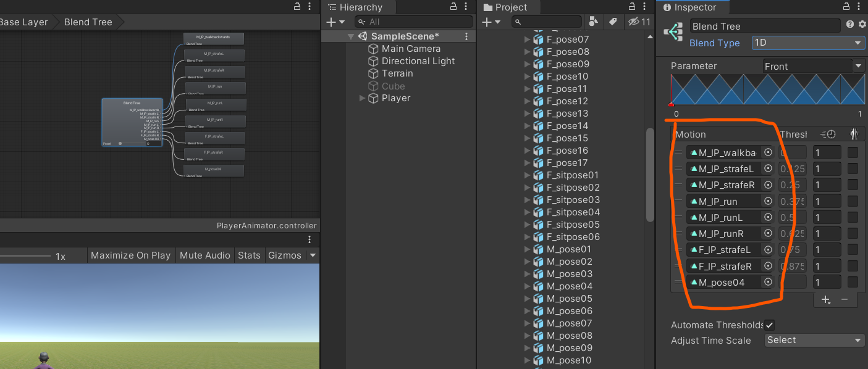Screen dimensions: 868x369
Task: Open object picker for M_IP_strafeL motion
Action: point(769,168)
